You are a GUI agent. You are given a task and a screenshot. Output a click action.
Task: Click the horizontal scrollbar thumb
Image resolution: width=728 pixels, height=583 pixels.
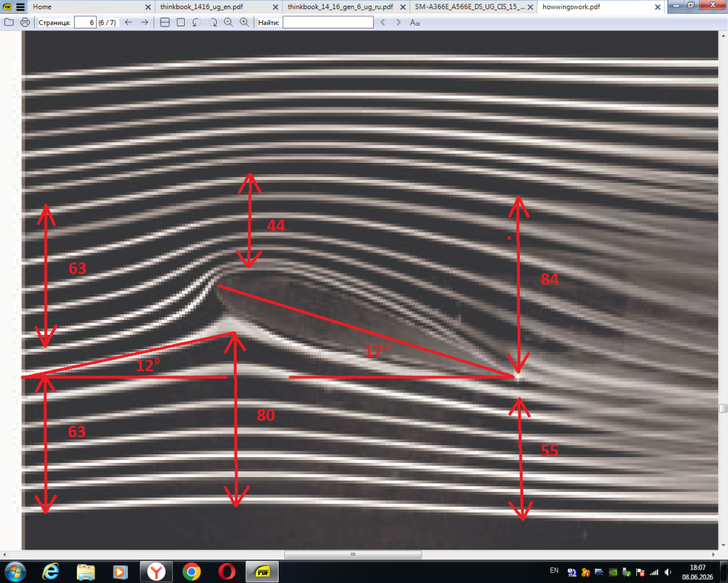[353, 555]
